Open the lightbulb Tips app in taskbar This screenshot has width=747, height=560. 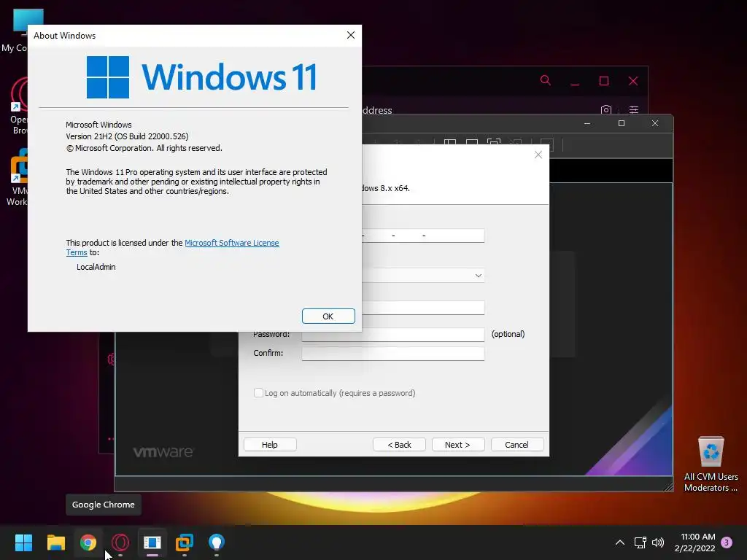click(216, 542)
